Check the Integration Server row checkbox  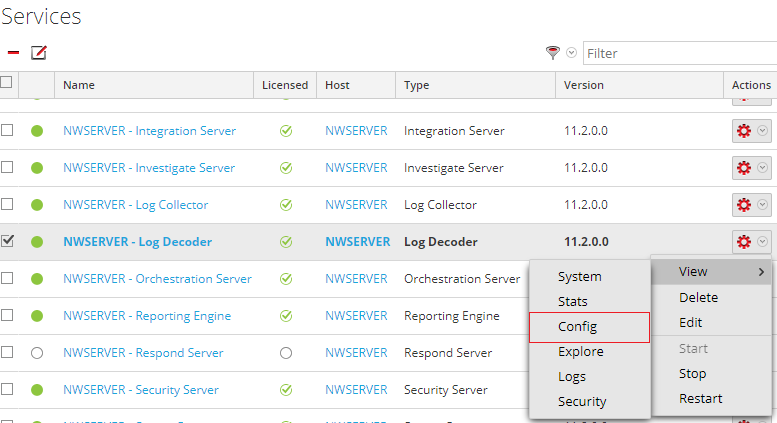(x=7, y=131)
